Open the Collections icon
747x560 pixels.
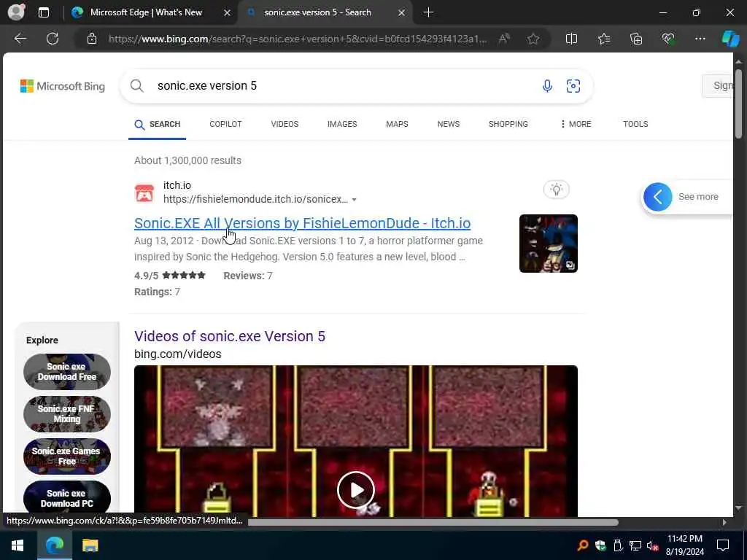[636, 39]
